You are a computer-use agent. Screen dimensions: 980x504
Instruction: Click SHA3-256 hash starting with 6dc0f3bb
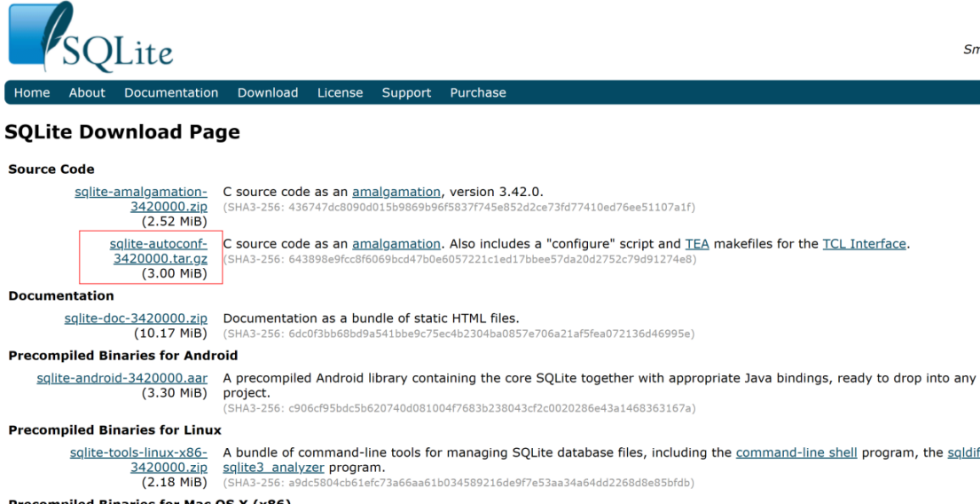[459, 334]
